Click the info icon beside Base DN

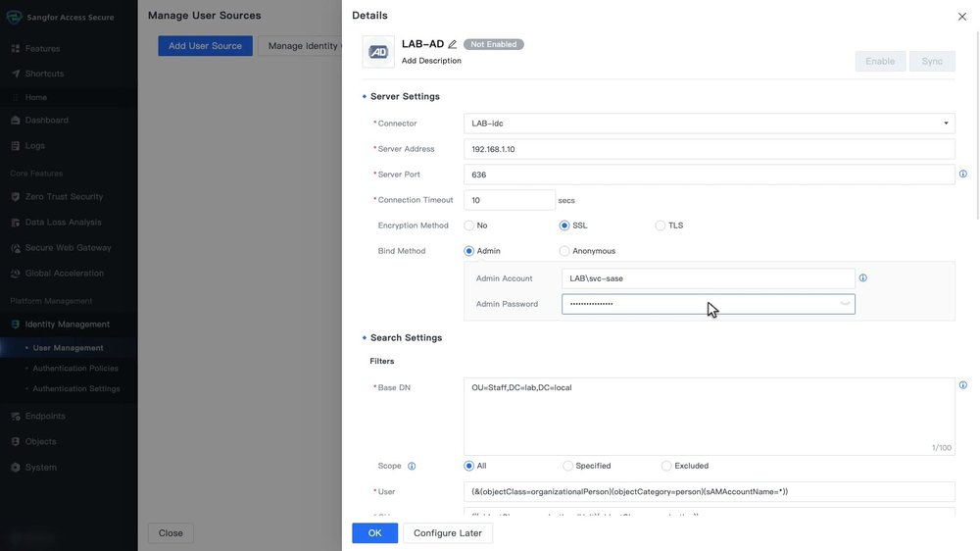(963, 385)
